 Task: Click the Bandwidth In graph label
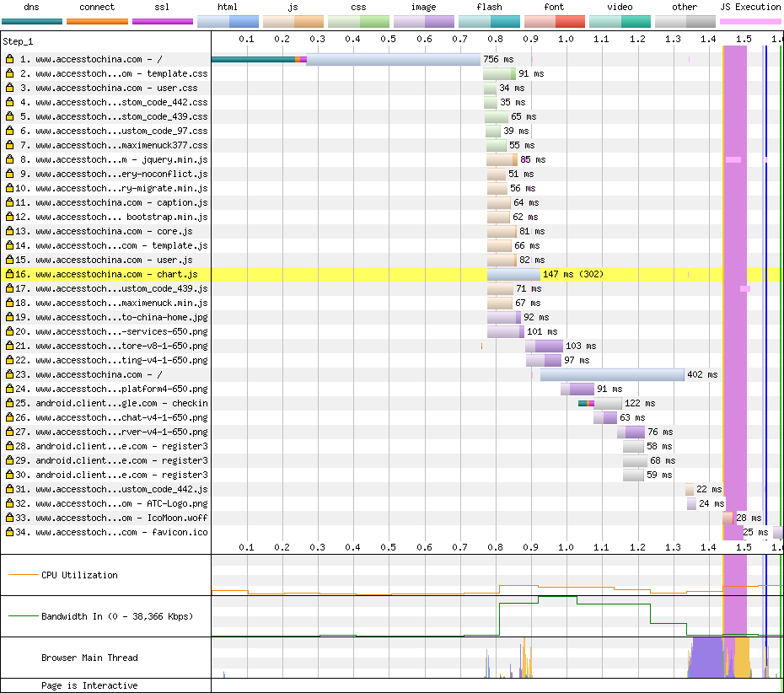point(117,616)
